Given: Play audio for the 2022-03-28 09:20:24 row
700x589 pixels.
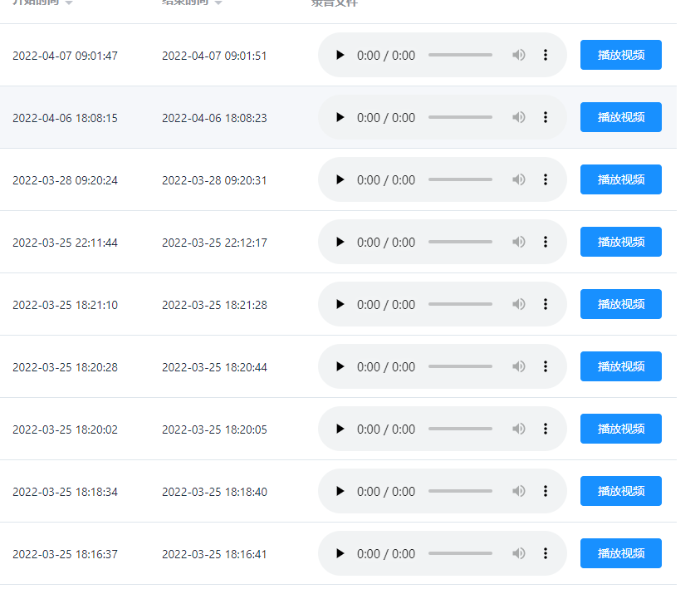Looking at the screenshot, I should (x=340, y=179).
